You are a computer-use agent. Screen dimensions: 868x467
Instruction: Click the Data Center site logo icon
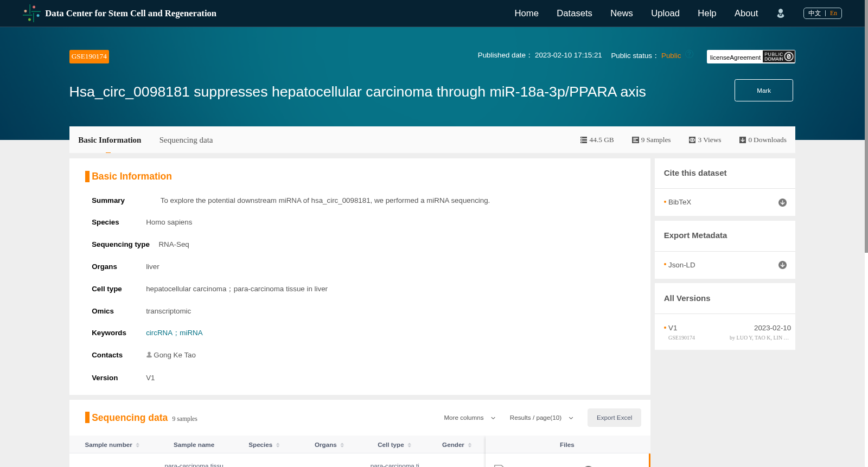tap(31, 13)
